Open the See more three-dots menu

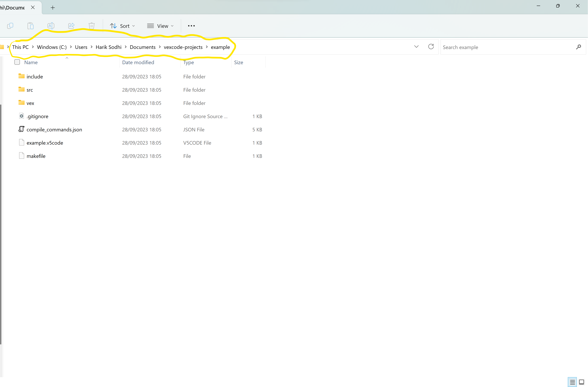(x=191, y=26)
